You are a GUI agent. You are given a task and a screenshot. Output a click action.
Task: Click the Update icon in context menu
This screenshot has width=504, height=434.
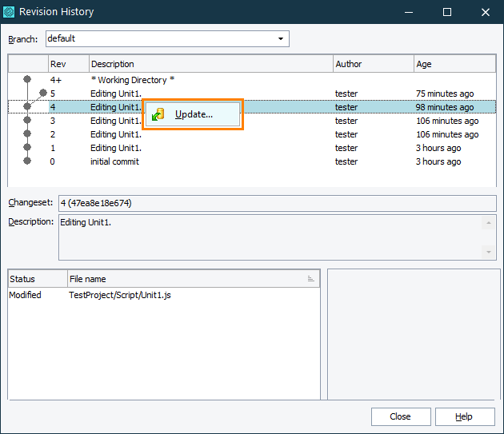[x=158, y=114]
